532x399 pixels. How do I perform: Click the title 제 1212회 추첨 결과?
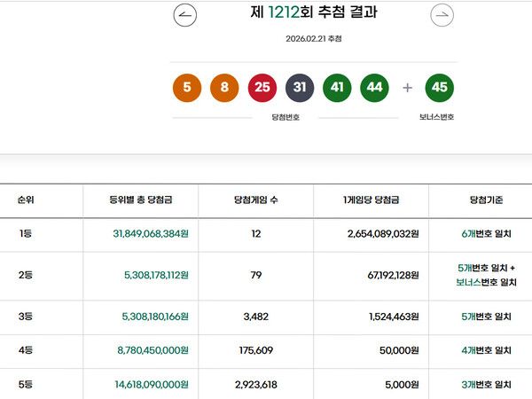pyautogui.click(x=314, y=12)
